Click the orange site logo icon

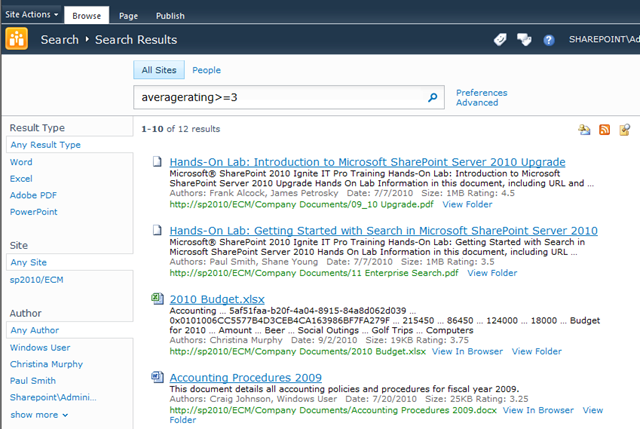point(17,39)
